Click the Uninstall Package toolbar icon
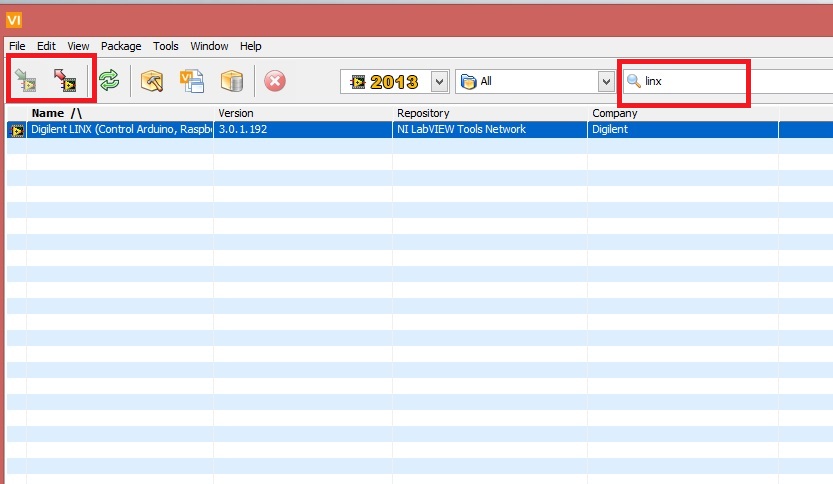Viewport: 833px width, 484px height. point(65,81)
